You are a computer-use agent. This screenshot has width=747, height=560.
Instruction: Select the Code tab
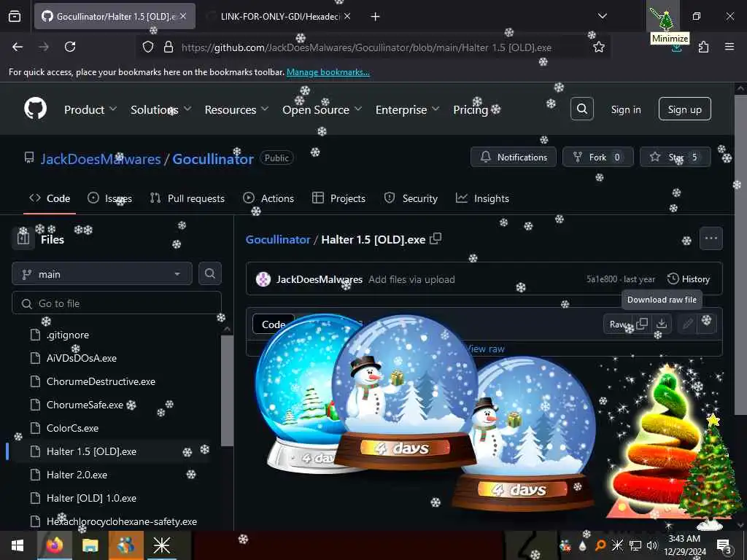50,198
